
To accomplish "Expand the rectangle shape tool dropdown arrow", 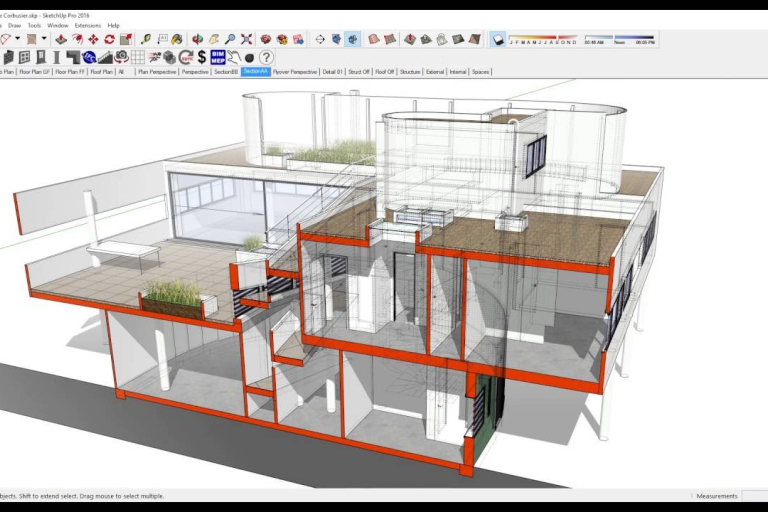I will [x=44, y=38].
